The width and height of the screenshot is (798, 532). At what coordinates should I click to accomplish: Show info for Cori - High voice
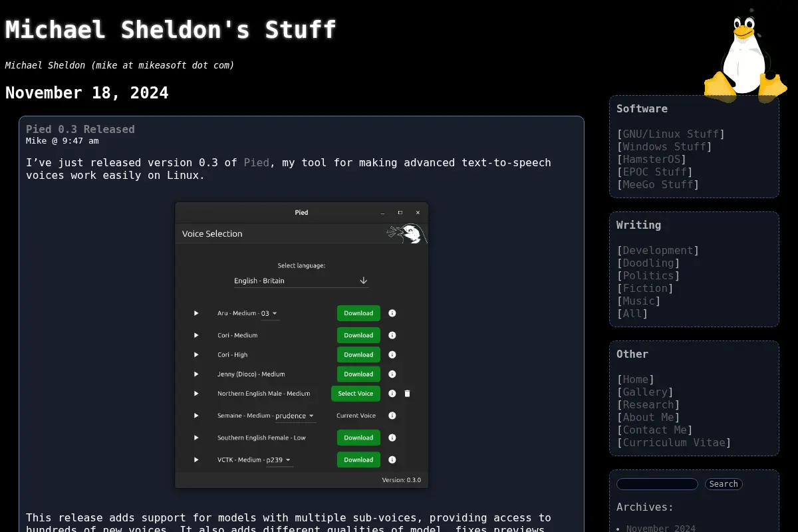click(392, 354)
